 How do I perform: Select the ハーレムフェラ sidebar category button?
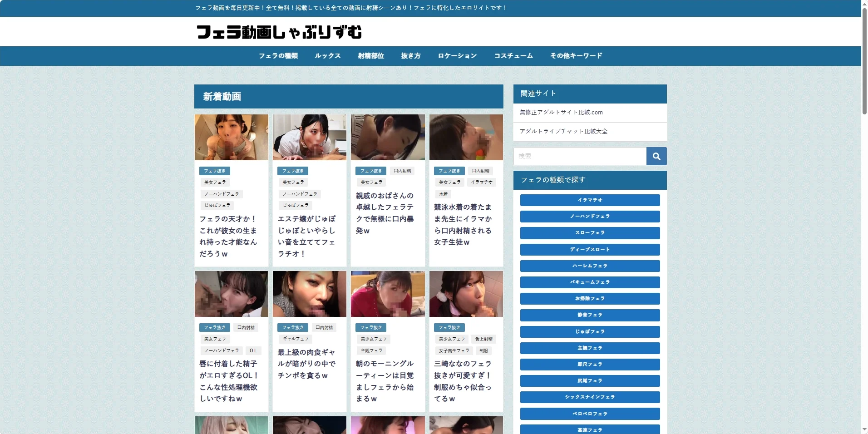click(x=590, y=266)
